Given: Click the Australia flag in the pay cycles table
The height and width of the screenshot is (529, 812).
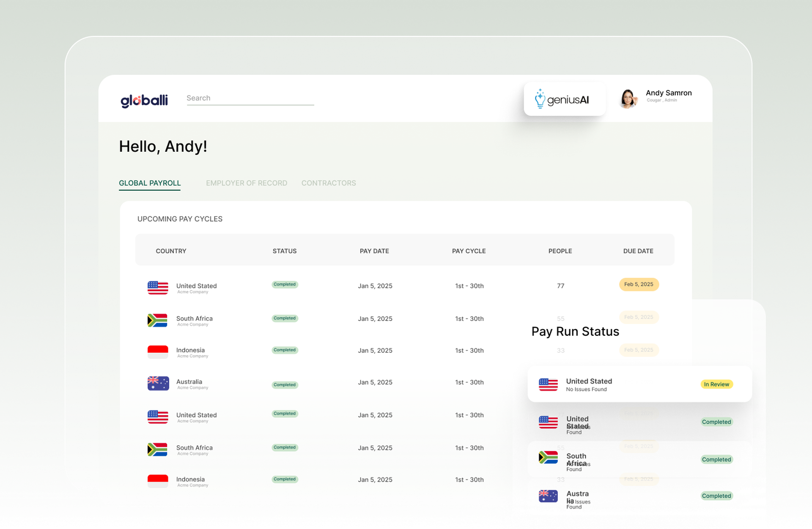Looking at the screenshot, I should 158,384.
